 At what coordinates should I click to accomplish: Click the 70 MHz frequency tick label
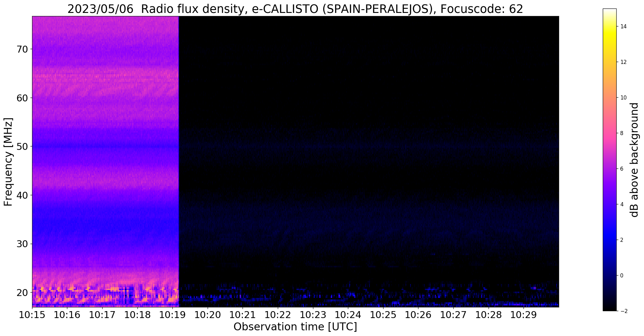22,49
